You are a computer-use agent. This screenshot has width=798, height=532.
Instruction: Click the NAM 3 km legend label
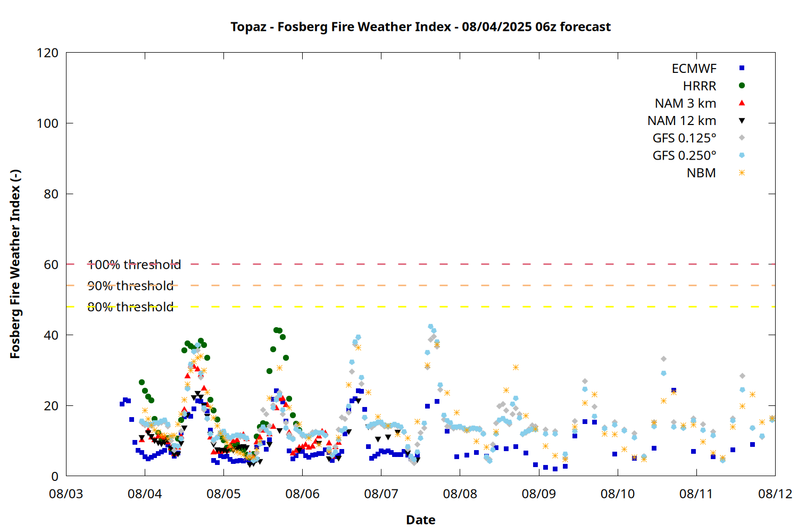(x=685, y=103)
